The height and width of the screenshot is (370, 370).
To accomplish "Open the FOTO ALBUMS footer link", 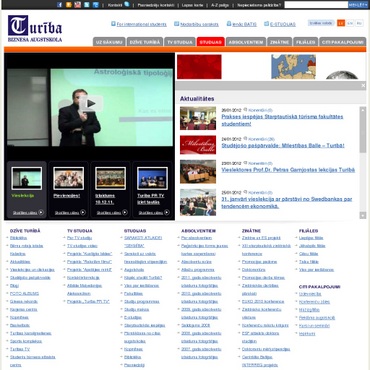I will coord(24,294).
